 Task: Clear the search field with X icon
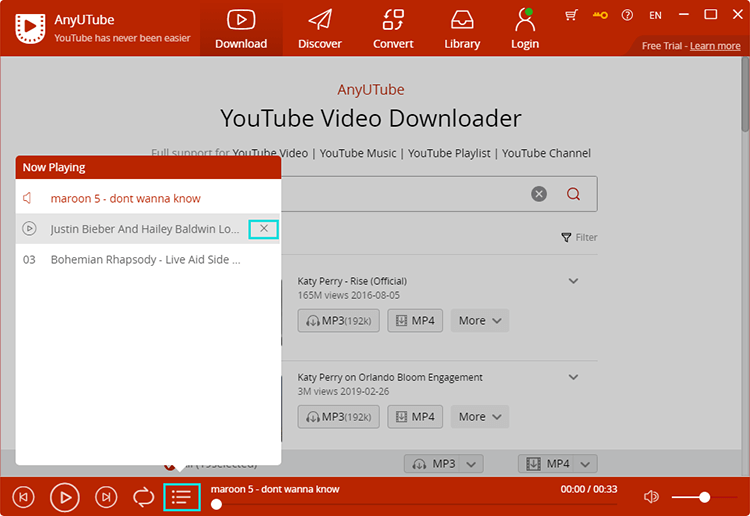[x=539, y=194]
